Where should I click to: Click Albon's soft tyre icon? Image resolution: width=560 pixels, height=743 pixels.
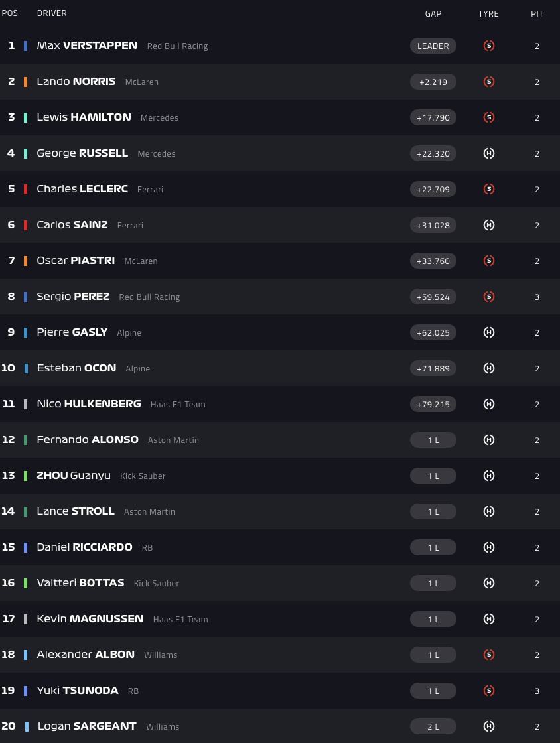(x=489, y=655)
